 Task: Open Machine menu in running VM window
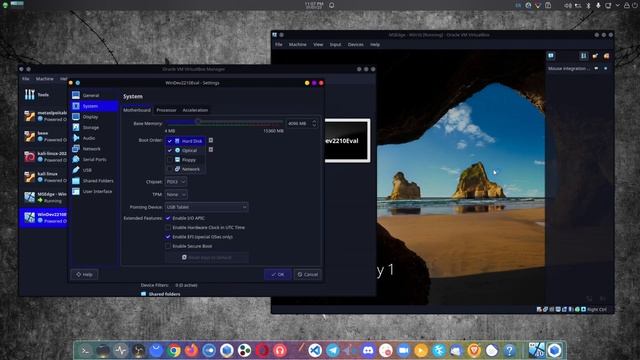click(298, 44)
